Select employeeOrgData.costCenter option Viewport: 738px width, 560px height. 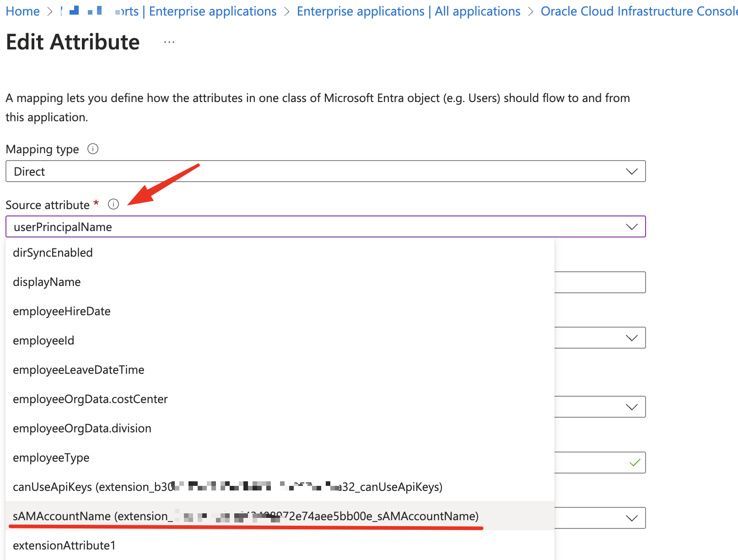pyautogui.click(x=280, y=399)
